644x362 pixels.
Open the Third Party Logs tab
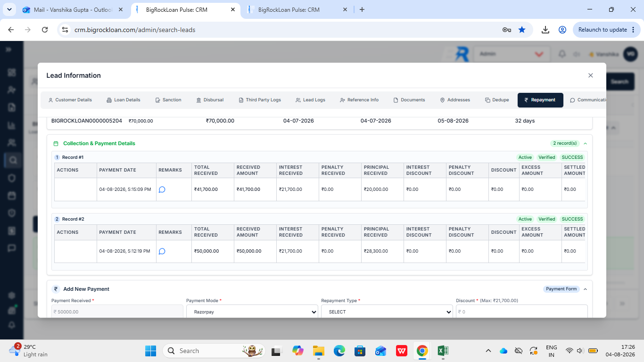[x=260, y=100]
